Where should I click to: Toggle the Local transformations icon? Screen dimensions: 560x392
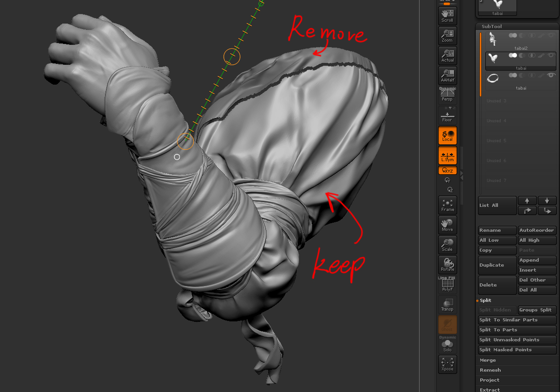(447, 135)
